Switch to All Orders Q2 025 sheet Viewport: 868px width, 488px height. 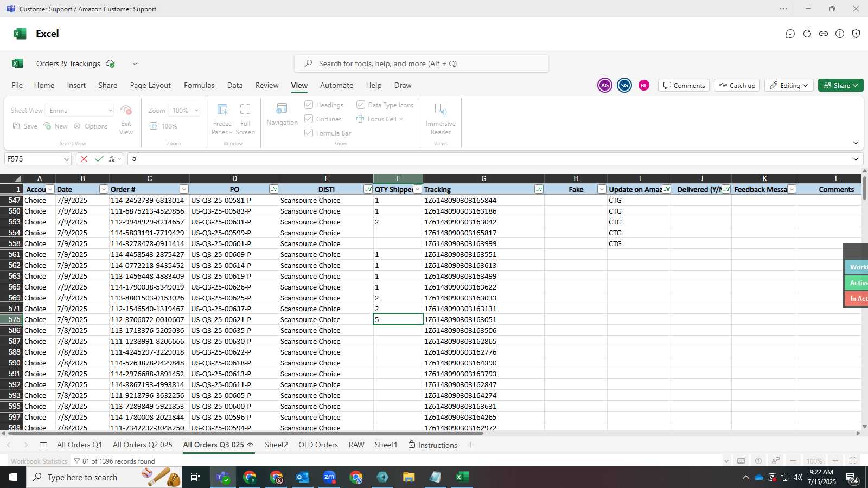click(x=143, y=445)
